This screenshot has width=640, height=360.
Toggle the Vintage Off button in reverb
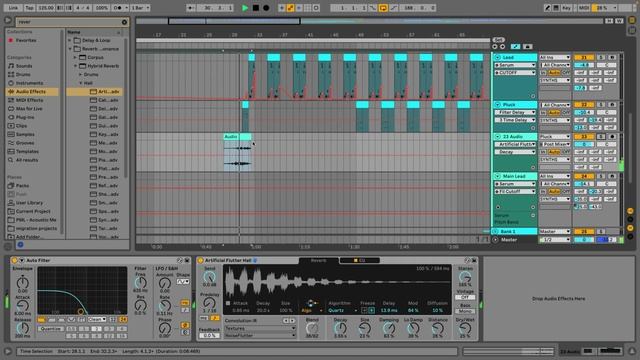(x=465, y=297)
